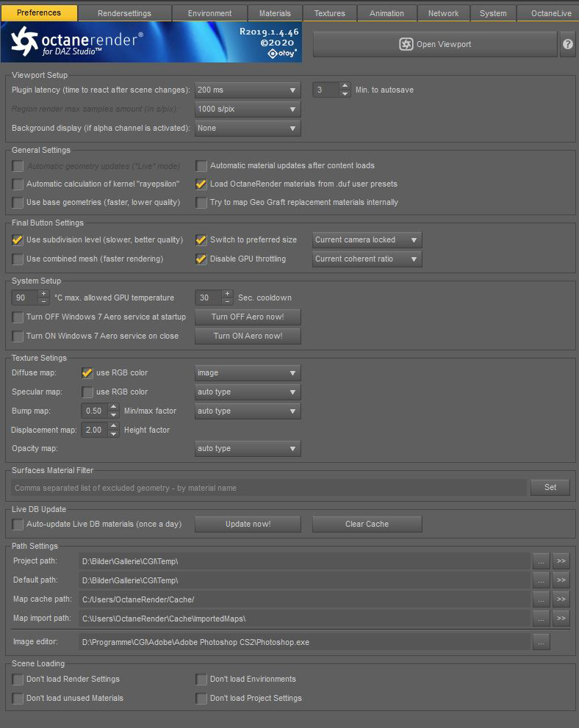Click the Update now! button

248,525
